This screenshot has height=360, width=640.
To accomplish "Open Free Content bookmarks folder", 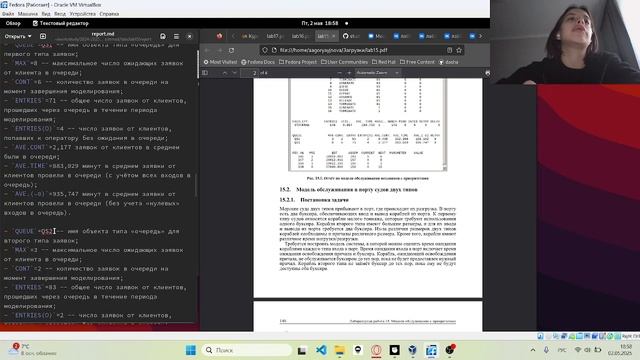I will tap(417, 62).
